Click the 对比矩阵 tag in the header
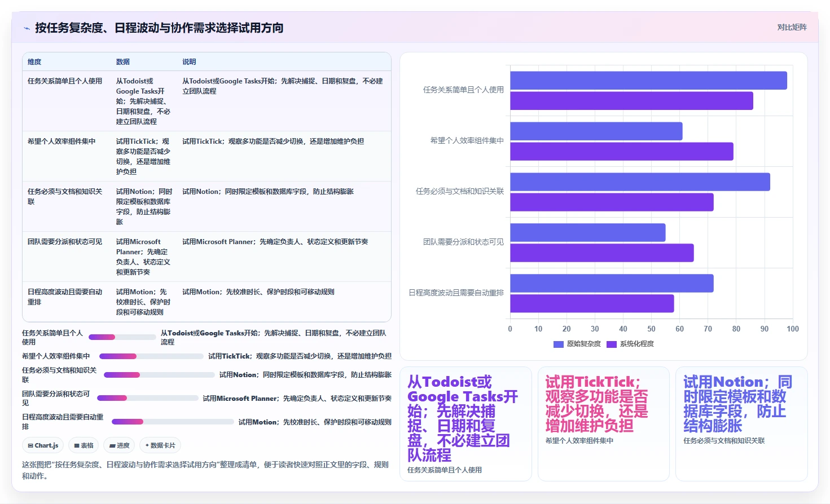830x504 pixels. 792,27
